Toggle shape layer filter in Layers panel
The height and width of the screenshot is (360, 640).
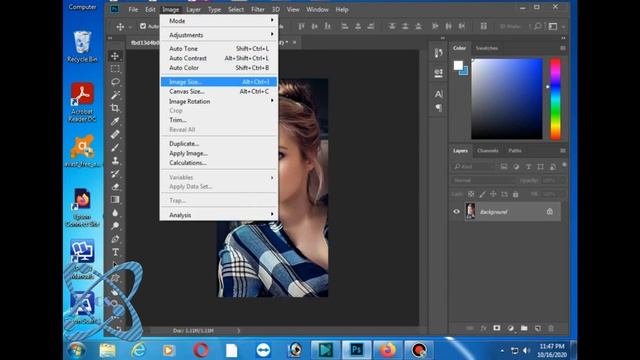point(540,167)
